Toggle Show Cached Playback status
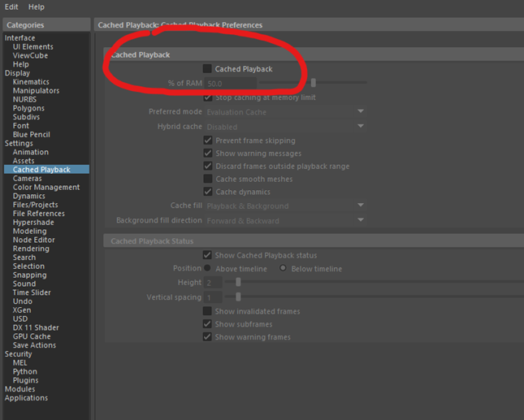Screen dimensions: 524x420 [x=207, y=255]
